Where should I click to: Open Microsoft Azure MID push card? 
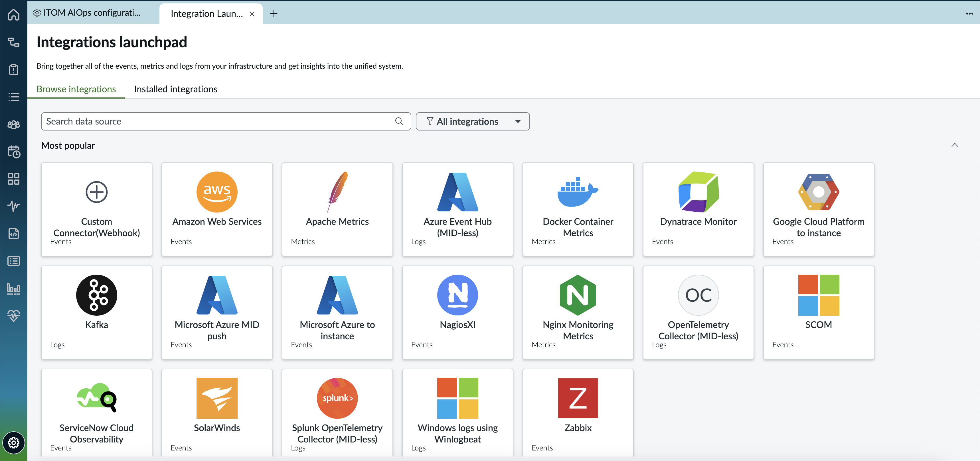click(x=217, y=312)
